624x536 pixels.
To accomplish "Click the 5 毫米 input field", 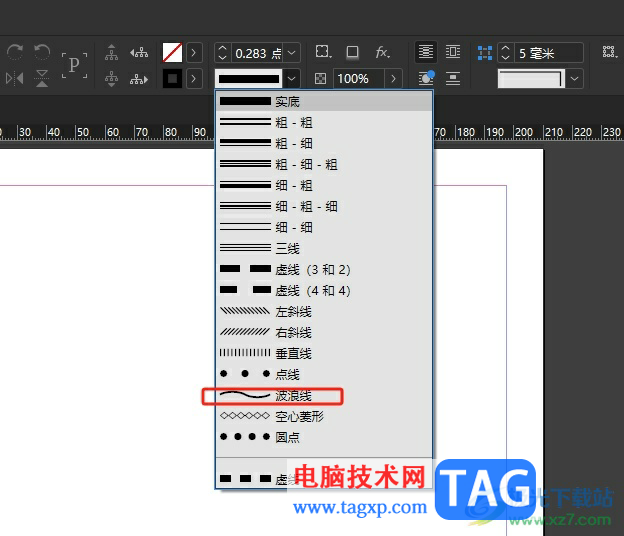I will 549,53.
